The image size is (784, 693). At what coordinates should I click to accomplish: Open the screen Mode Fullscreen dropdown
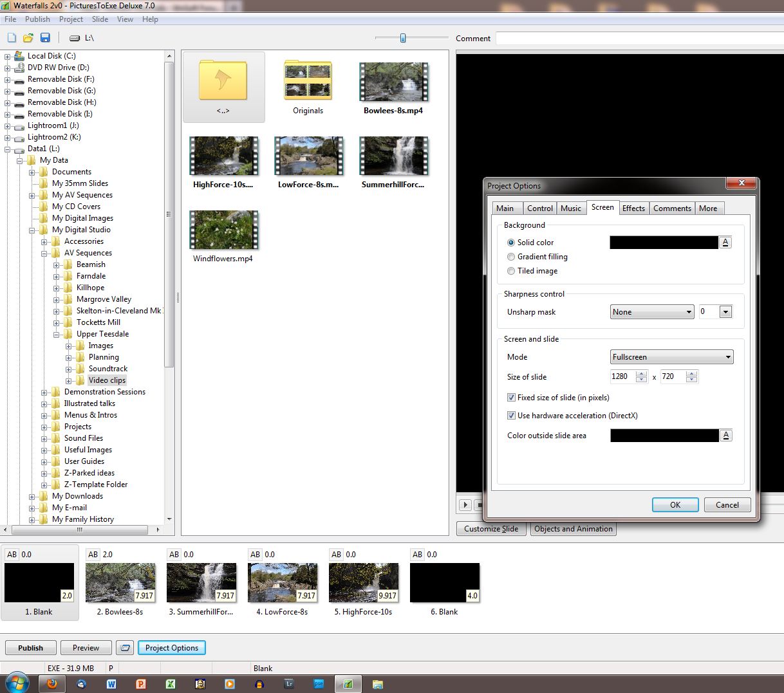pyautogui.click(x=671, y=357)
